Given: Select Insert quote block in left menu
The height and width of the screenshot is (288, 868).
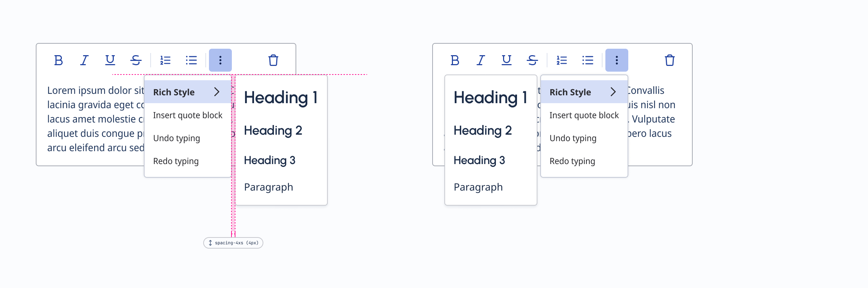Looking at the screenshot, I should click(187, 115).
